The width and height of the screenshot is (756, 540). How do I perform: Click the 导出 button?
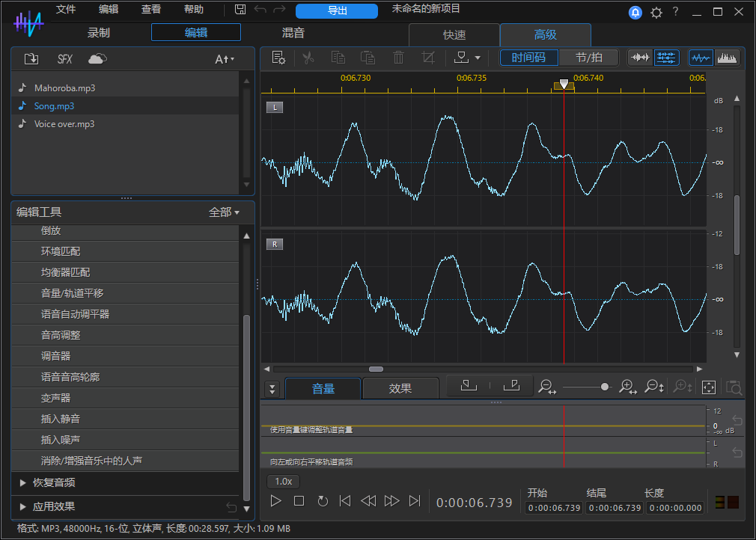click(x=337, y=10)
